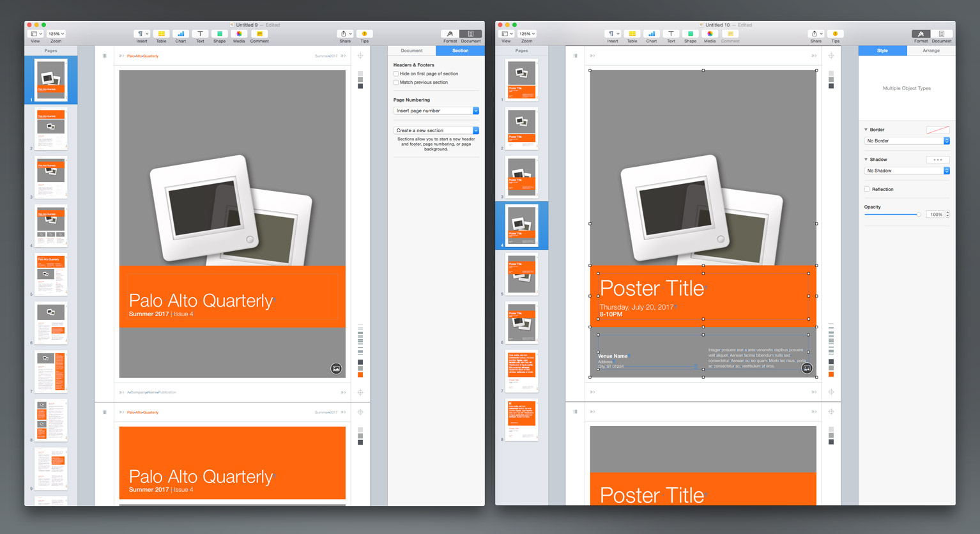Screen dimensions: 980x534
Task: Open Tips in left window toolbar
Action: pyautogui.click(x=364, y=34)
